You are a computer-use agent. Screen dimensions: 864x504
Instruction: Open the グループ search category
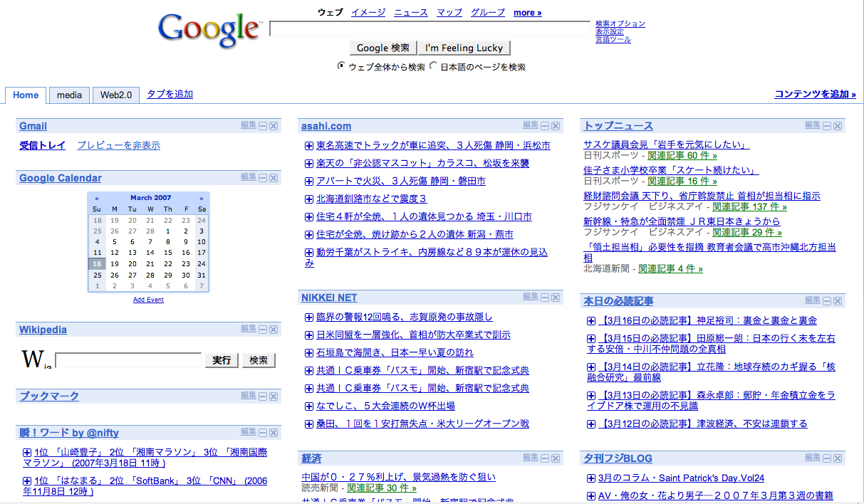488,12
